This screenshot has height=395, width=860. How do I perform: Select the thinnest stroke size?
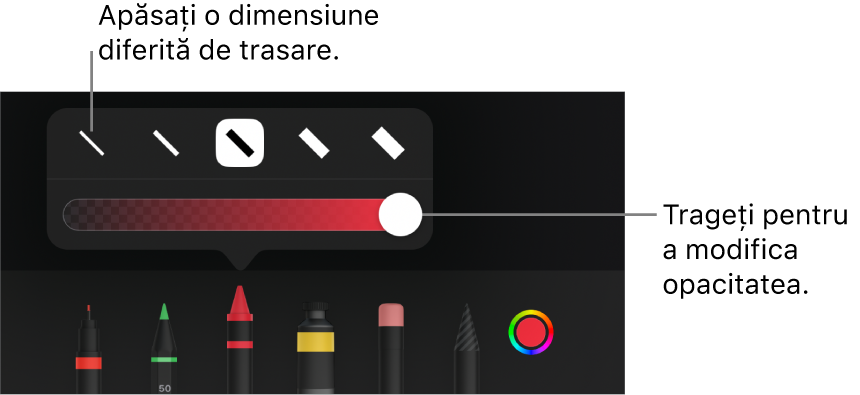(x=92, y=143)
